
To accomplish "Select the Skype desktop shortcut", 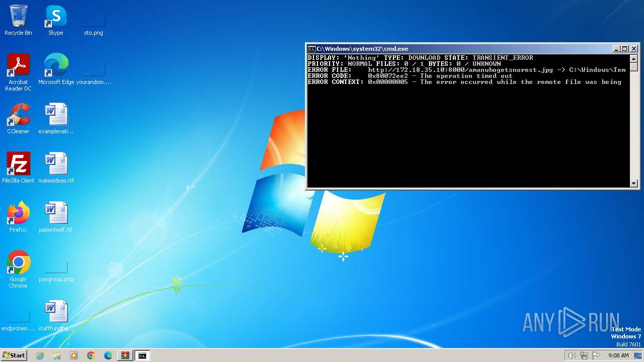I will pyautogui.click(x=56, y=20).
